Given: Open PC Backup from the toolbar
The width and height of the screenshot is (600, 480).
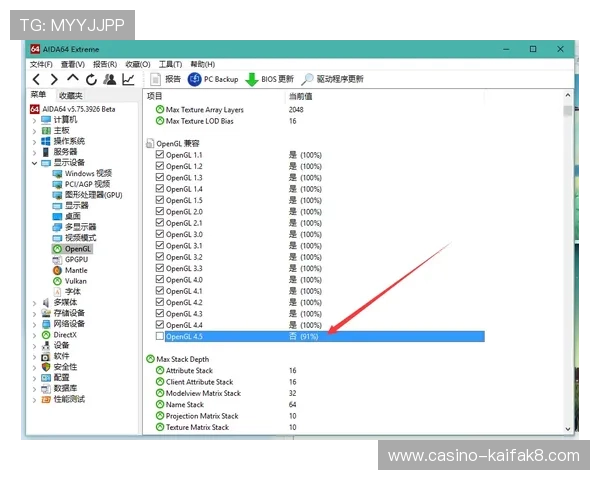Looking at the screenshot, I should (213, 79).
